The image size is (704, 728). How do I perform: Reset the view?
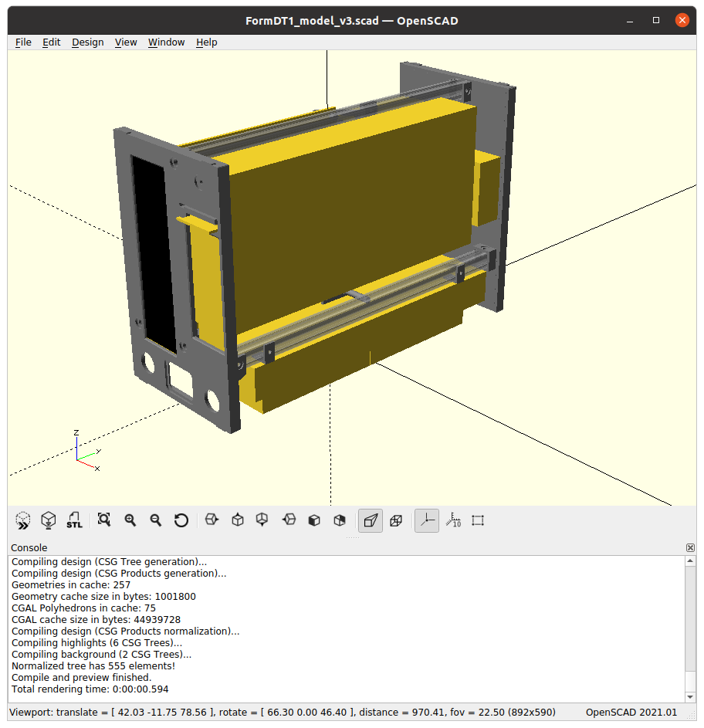(x=181, y=520)
